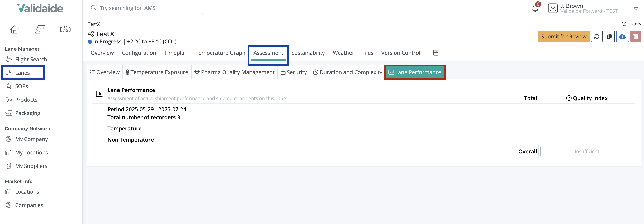Click the refresh lane icon button
This screenshot has width=644, height=224.
596,37
